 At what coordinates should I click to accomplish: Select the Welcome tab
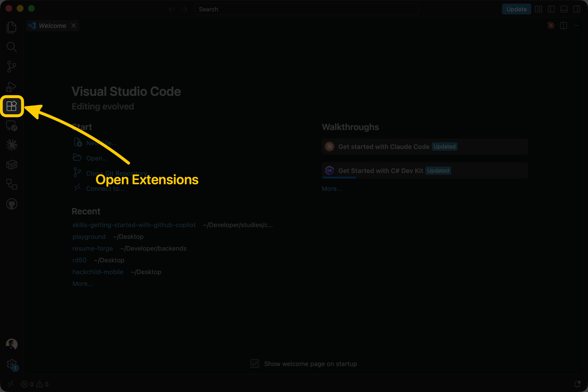(52, 25)
